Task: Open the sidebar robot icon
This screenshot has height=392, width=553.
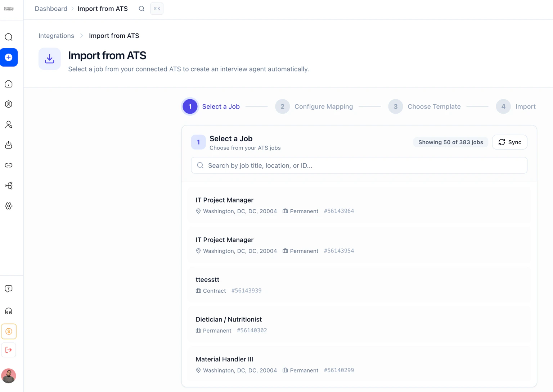Action: tap(9, 145)
